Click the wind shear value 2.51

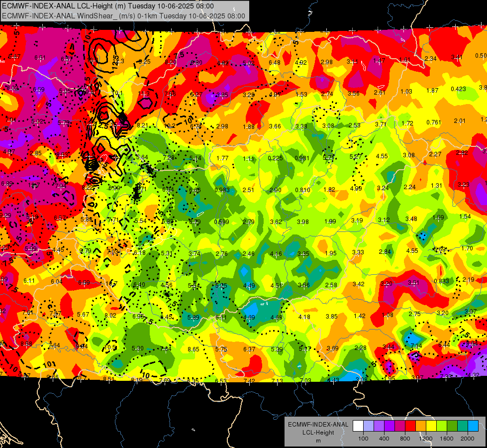click(x=248, y=190)
